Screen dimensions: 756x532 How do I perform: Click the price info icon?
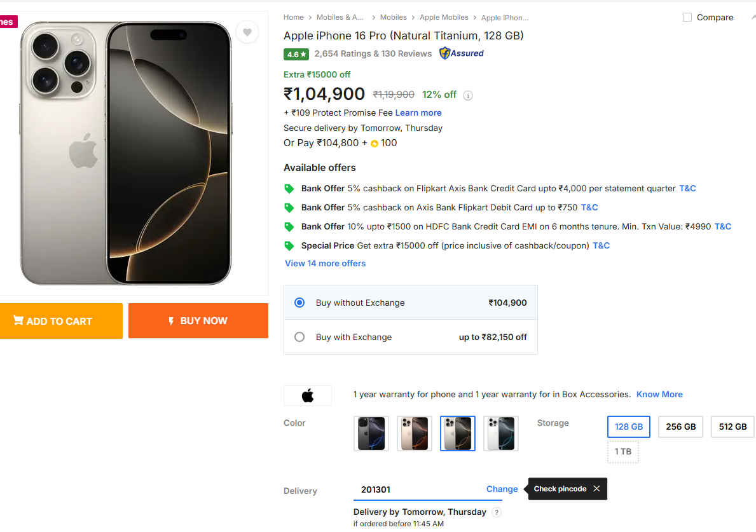coord(468,95)
